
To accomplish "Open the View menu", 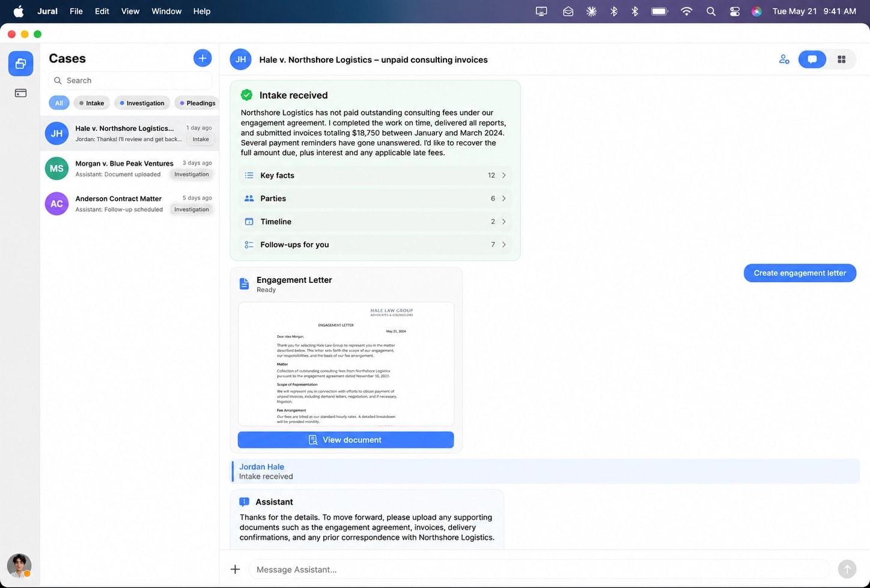I will pos(130,11).
